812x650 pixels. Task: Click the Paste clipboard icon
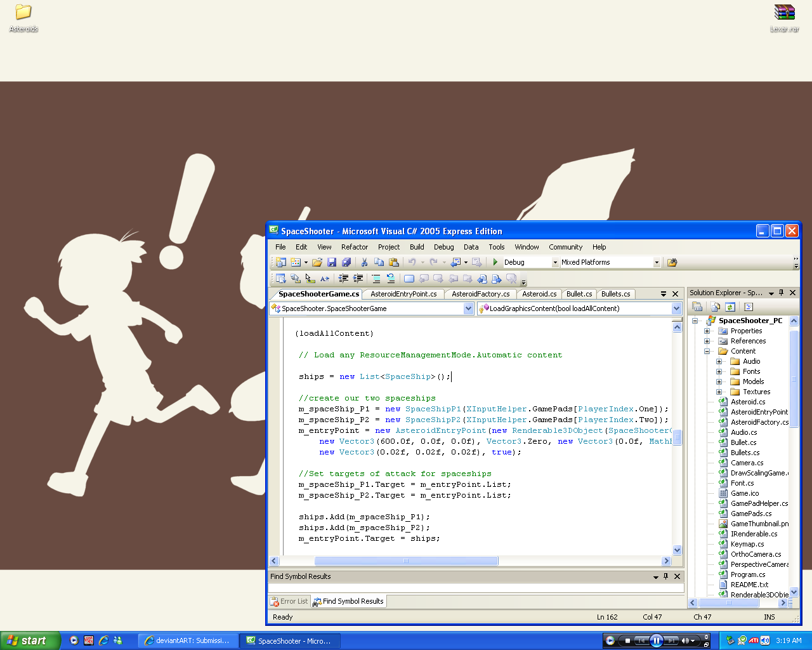[394, 262]
